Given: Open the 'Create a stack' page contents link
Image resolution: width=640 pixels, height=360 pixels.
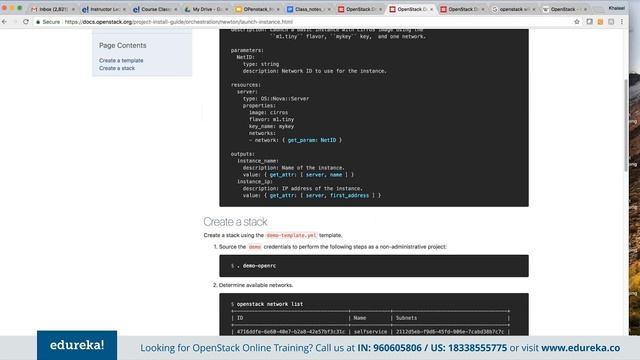Looking at the screenshot, I should 117,68.
